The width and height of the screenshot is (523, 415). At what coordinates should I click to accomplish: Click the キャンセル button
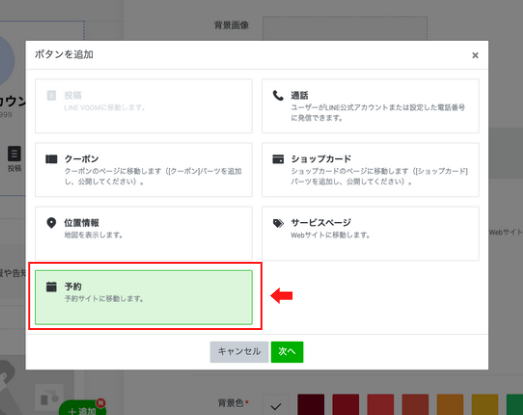coord(239,352)
